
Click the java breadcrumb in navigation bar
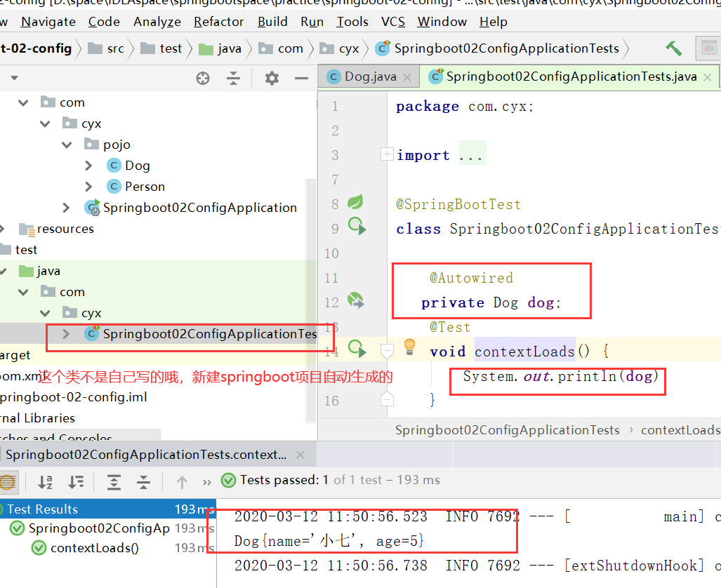220,48
